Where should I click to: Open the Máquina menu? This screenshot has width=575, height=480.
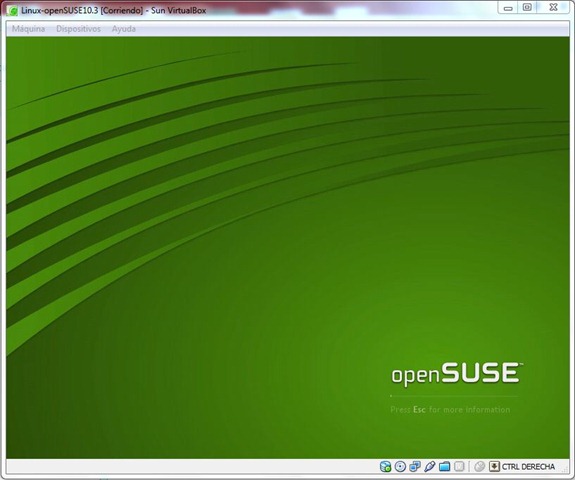(28, 29)
